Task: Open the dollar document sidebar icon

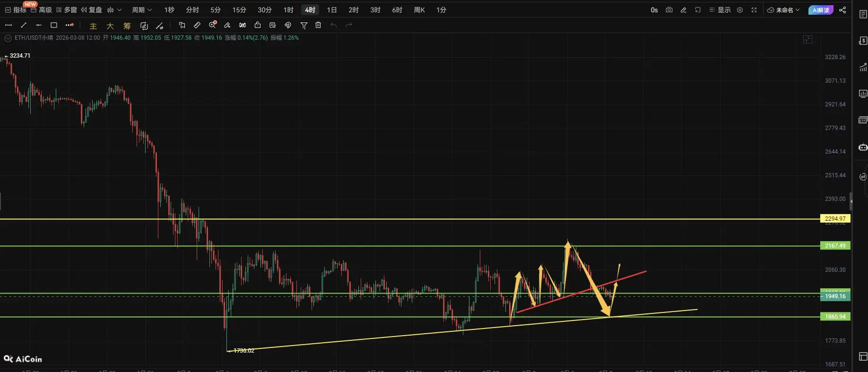Action: [x=863, y=41]
